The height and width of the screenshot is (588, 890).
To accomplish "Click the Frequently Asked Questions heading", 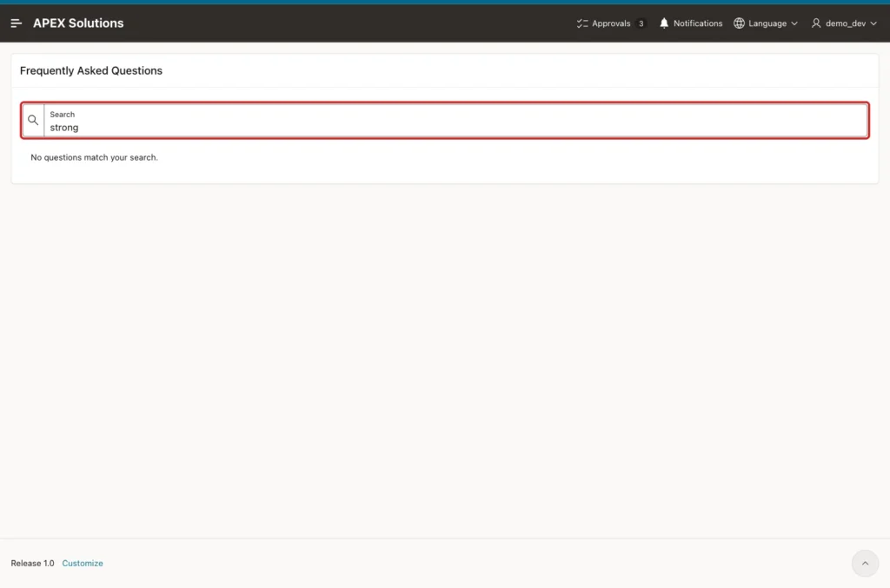I will coord(90,70).
